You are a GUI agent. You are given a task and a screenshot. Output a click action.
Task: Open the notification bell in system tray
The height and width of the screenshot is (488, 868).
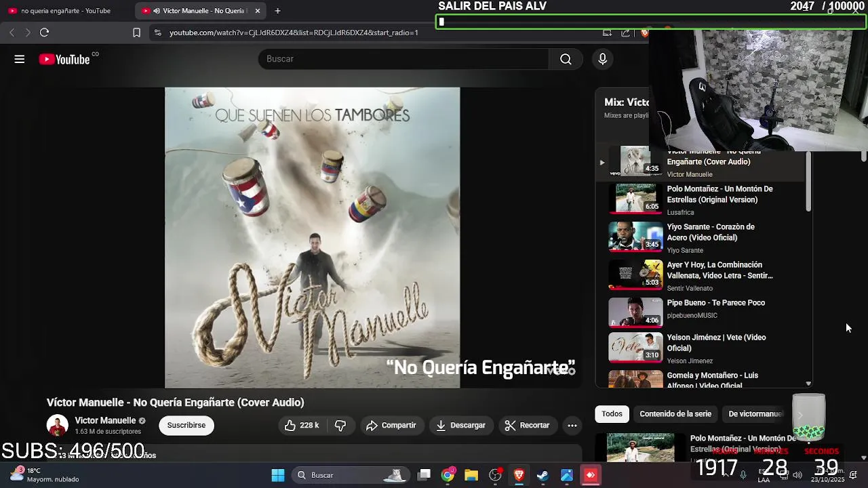pyautogui.click(x=853, y=474)
